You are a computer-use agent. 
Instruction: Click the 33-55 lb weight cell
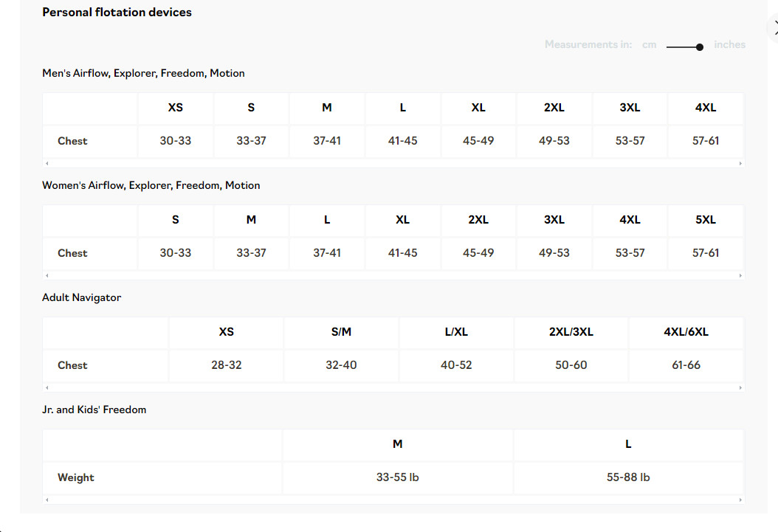(397, 477)
